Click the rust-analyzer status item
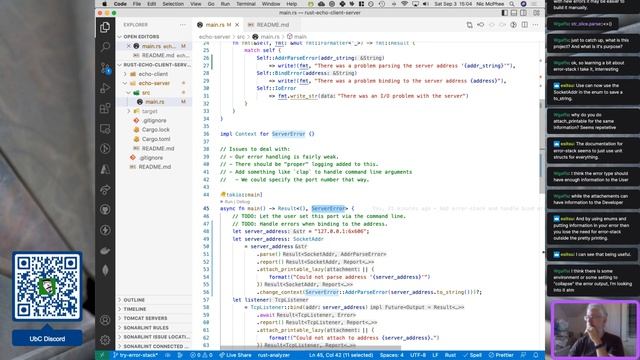The width and height of the screenshot is (640, 360). (x=274, y=355)
